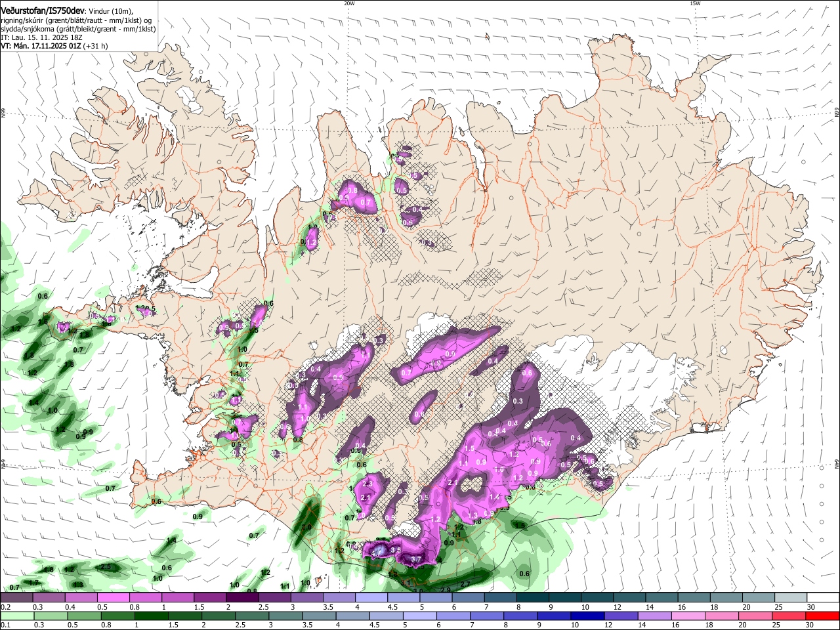Click the 'Veðurstofan/IS750dev' title text
Screen dimensions: 840x630
[42, 10]
